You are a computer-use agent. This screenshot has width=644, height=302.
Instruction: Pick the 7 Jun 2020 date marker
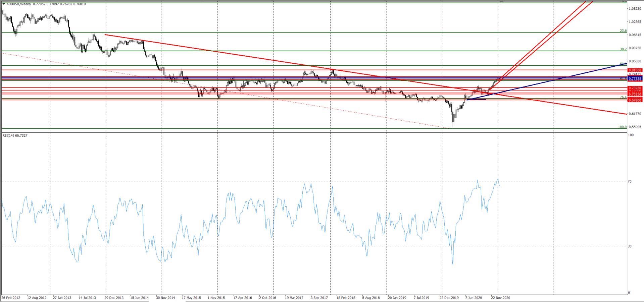coord(474,298)
